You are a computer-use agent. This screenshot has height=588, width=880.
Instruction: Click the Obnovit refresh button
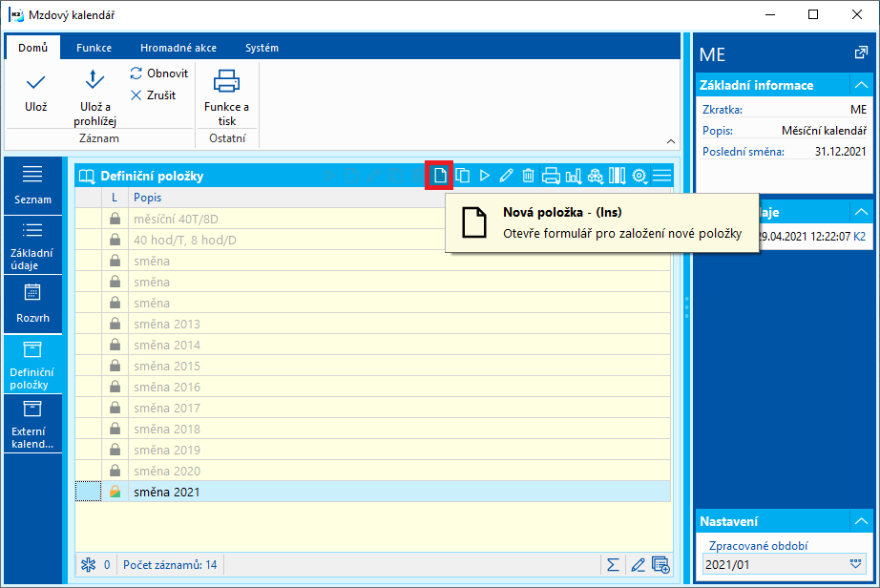click(x=159, y=73)
